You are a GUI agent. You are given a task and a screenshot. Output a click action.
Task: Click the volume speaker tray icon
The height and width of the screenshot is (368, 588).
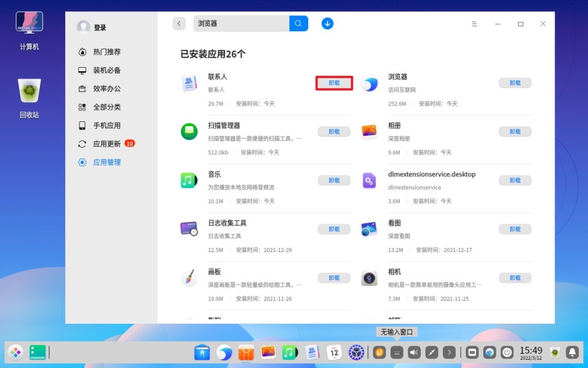pos(414,352)
